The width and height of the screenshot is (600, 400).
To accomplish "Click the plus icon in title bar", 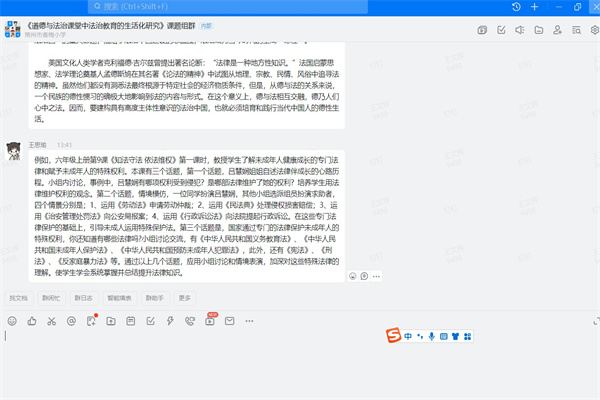I will pyautogui.click(x=535, y=7).
